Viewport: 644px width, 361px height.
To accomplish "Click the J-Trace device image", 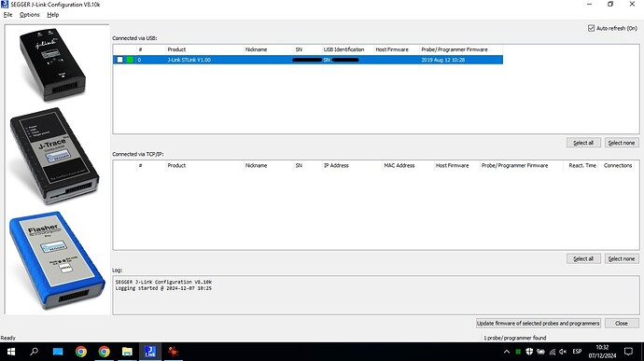I will pyautogui.click(x=54, y=156).
